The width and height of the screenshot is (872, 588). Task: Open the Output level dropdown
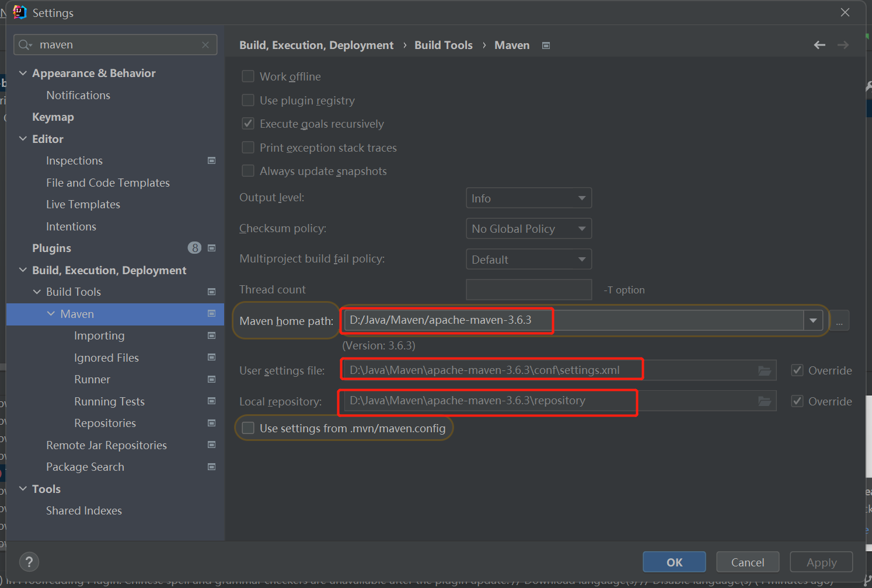pyautogui.click(x=529, y=198)
